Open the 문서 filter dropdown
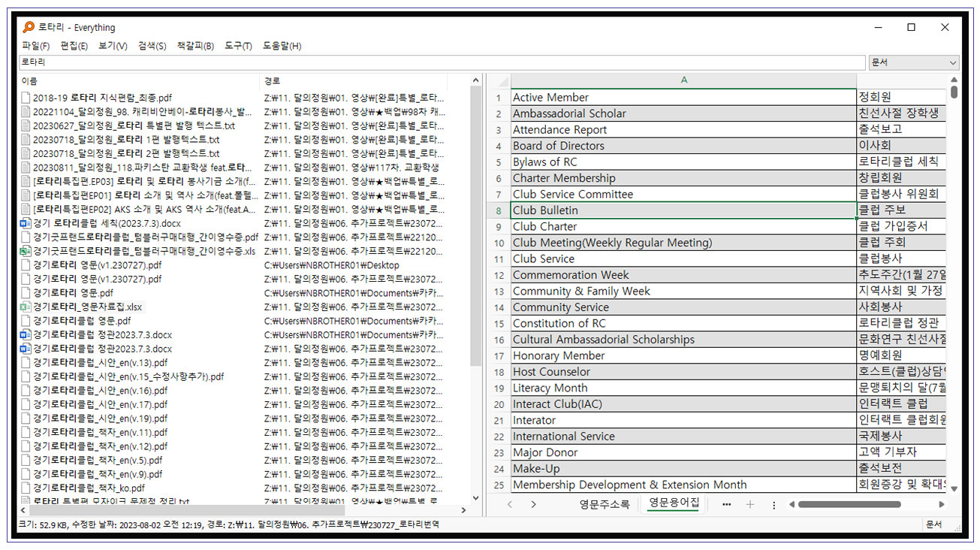The image size is (980, 550). [x=914, y=62]
